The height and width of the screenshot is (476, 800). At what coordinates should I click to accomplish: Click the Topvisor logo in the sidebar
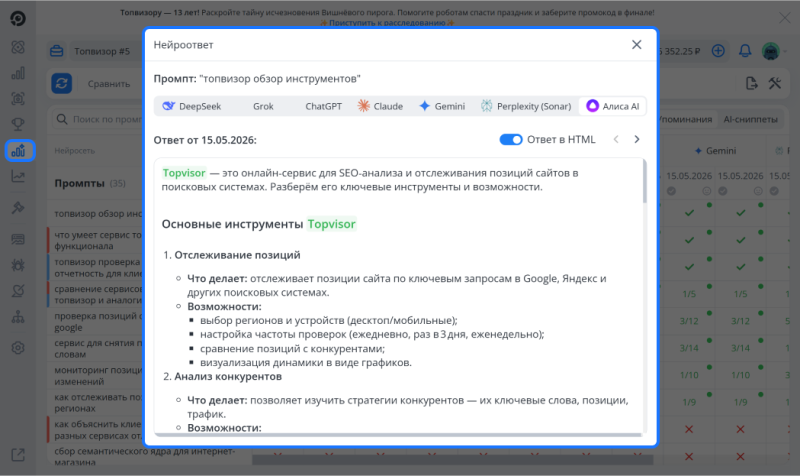pos(18,19)
